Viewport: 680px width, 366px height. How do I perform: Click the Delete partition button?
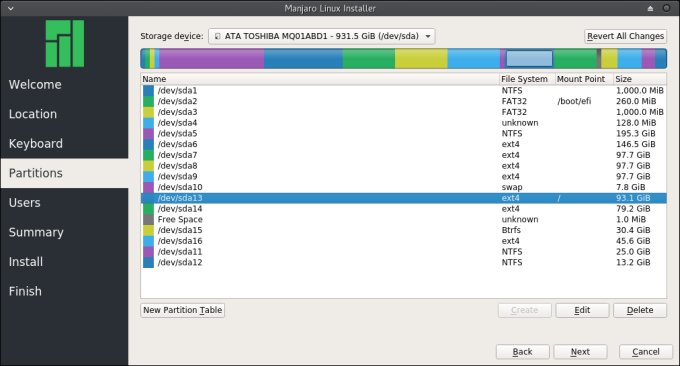click(x=640, y=310)
